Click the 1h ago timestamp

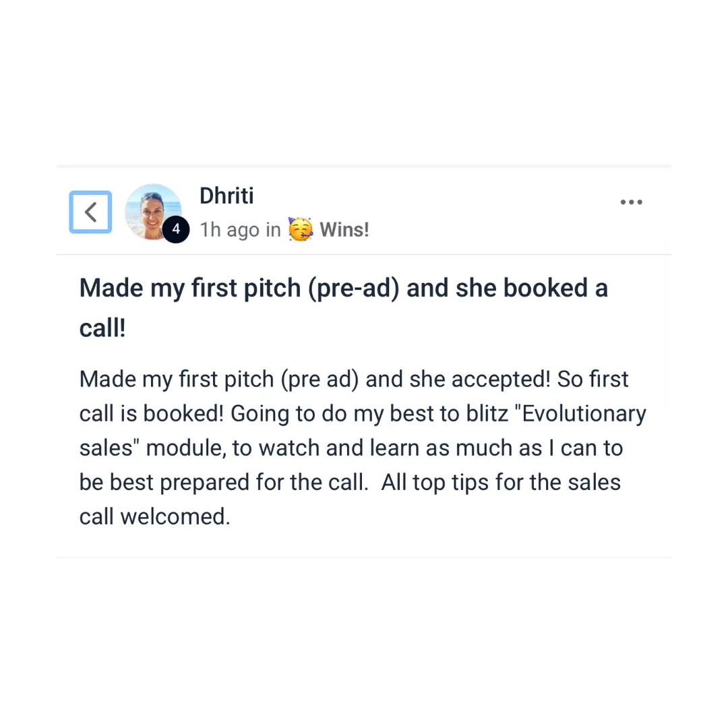click(229, 230)
